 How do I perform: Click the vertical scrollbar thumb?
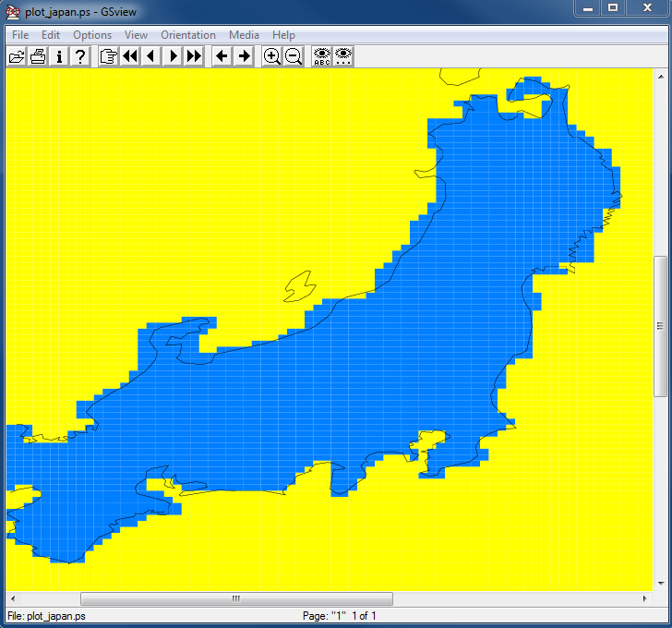(660, 326)
